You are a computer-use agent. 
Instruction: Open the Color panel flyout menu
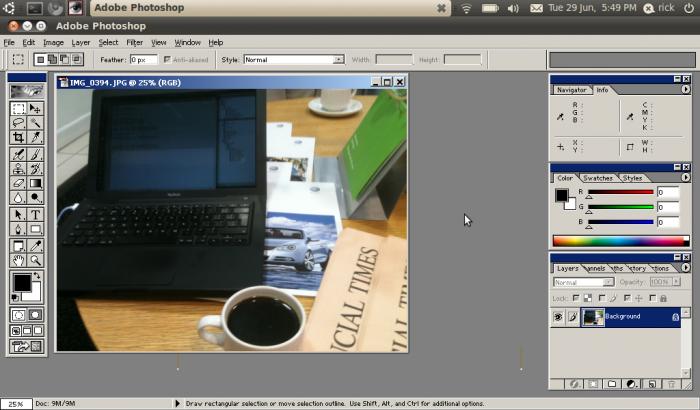[x=686, y=177]
